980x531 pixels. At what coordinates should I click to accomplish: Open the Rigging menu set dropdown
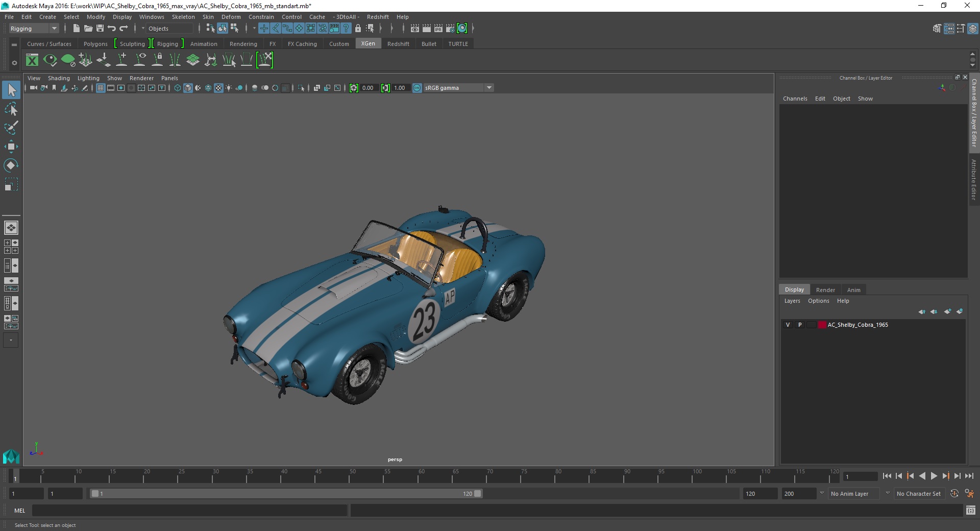coord(34,29)
